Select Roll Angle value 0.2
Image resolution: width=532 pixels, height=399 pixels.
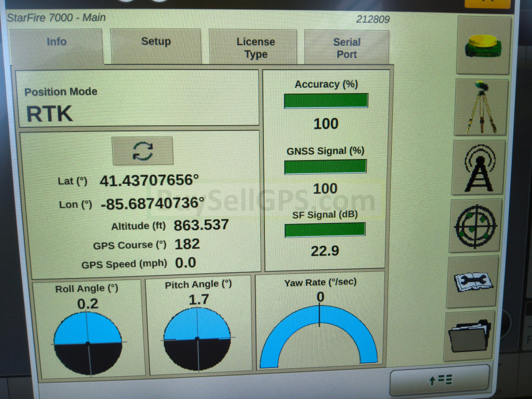point(87,303)
